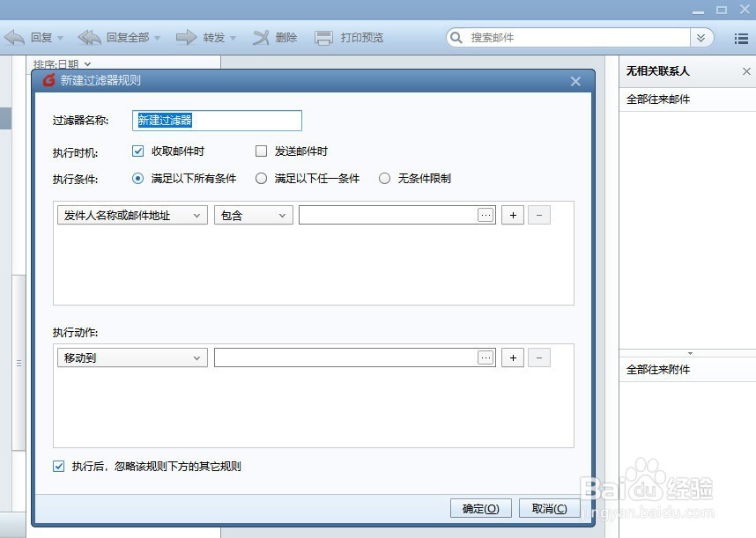The width and height of the screenshot is (756, 538).
Task: Click the 确定(O) confirm button
Action: pos(480,508)
